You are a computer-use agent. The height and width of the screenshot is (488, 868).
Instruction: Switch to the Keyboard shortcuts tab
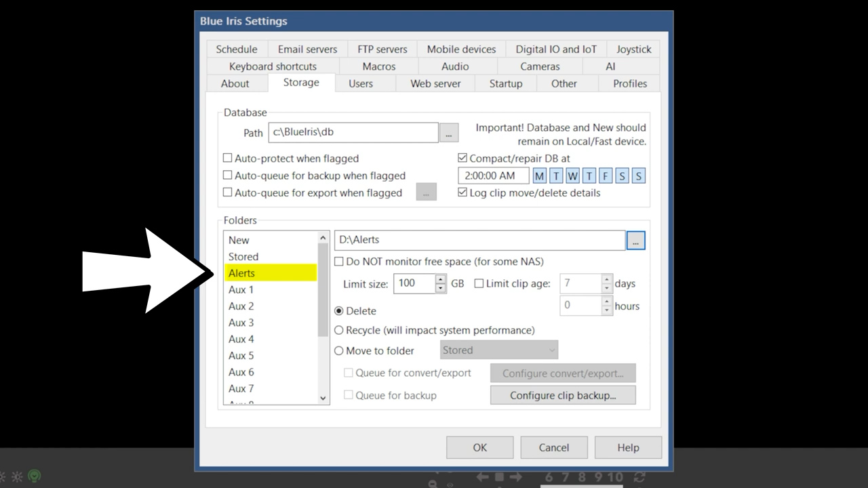273,66
